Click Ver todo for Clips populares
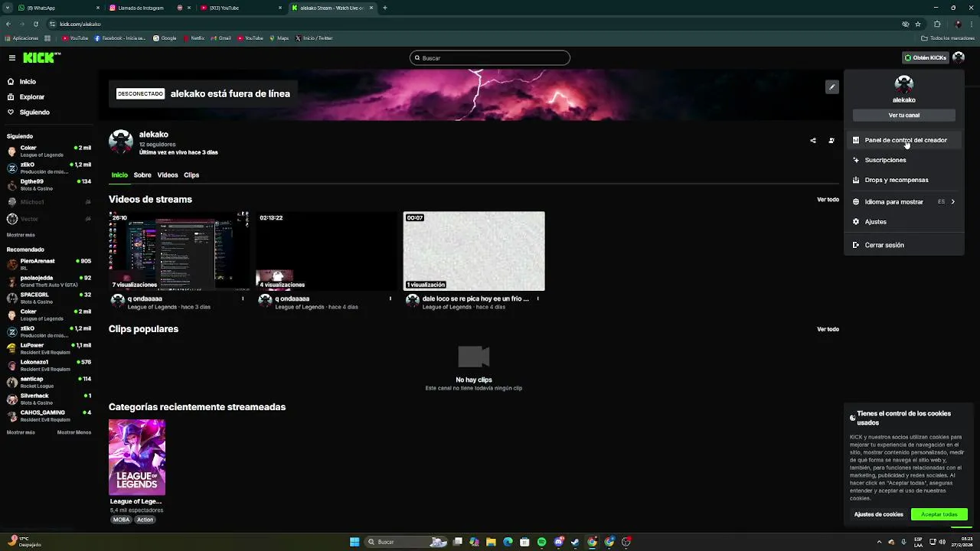 (828, 329)
